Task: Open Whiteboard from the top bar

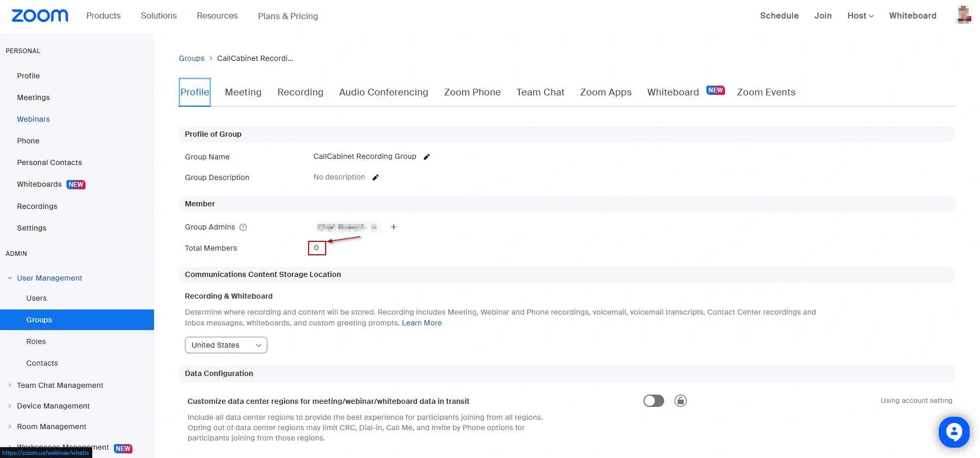Action: point(913,15)
